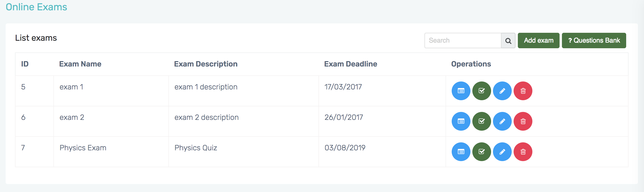The image size is (644, 192).
Task: Click the search magnifier icon button
Action: [x=508, y=41]
